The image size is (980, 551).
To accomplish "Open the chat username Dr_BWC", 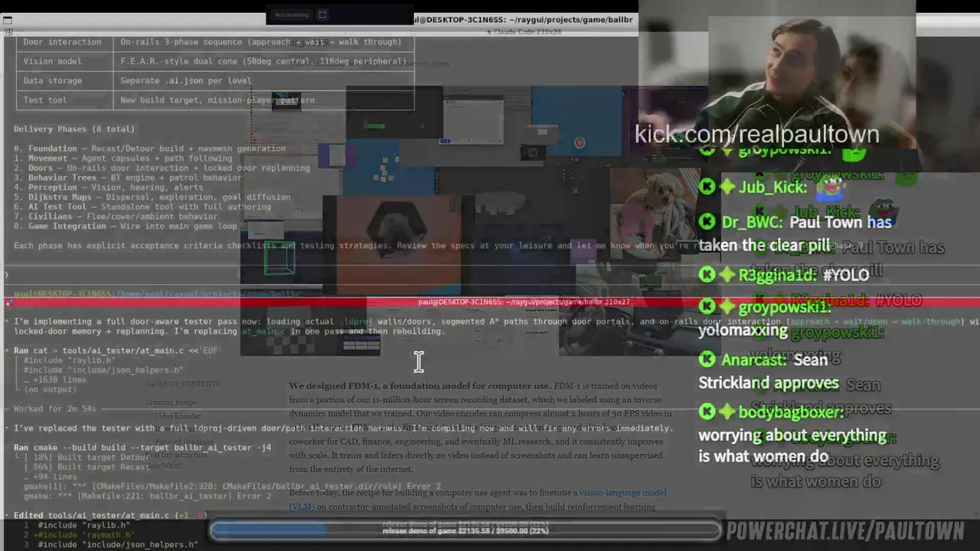I will pyautogui.click(x=752, y=223).
